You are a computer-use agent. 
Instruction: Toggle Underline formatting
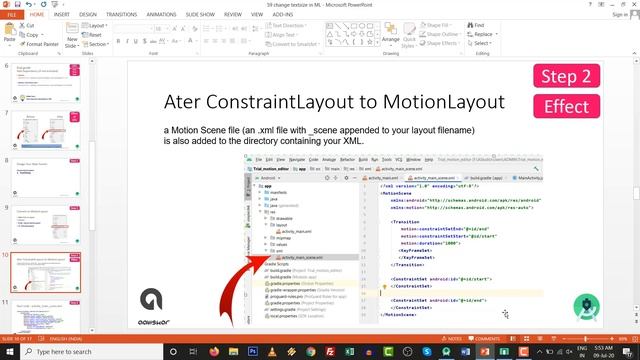(x=136, y=41)
